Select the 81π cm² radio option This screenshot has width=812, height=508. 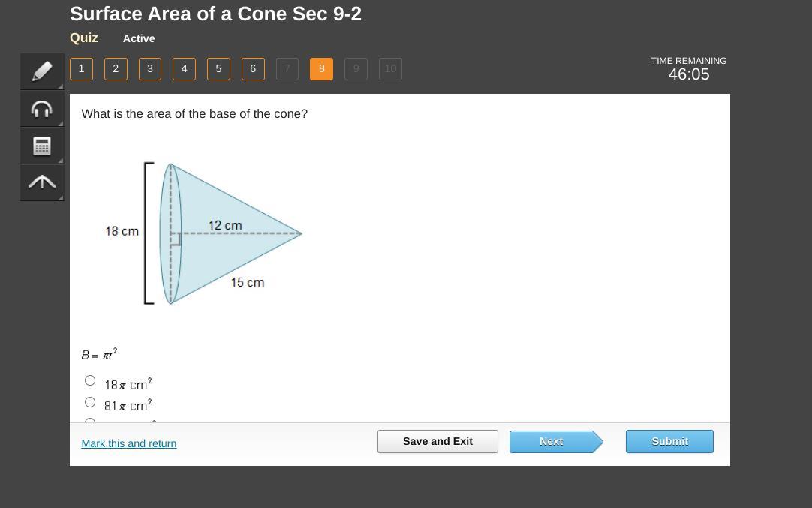pos(90,402)
